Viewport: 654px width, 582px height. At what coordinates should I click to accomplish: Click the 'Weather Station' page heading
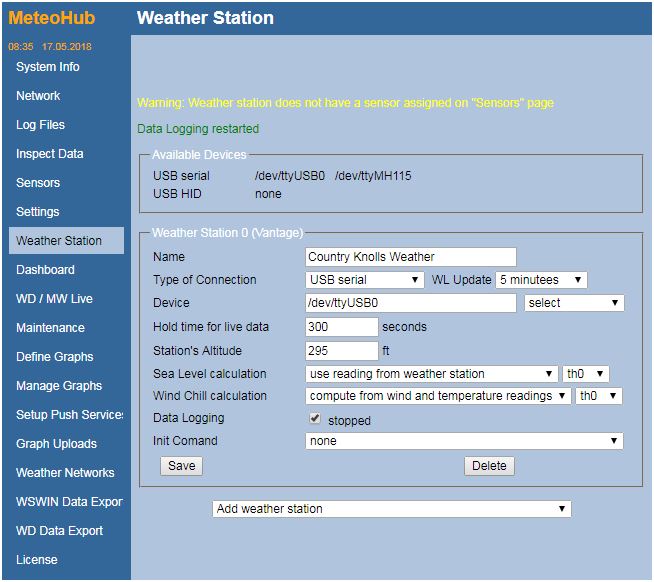point(205,18)
